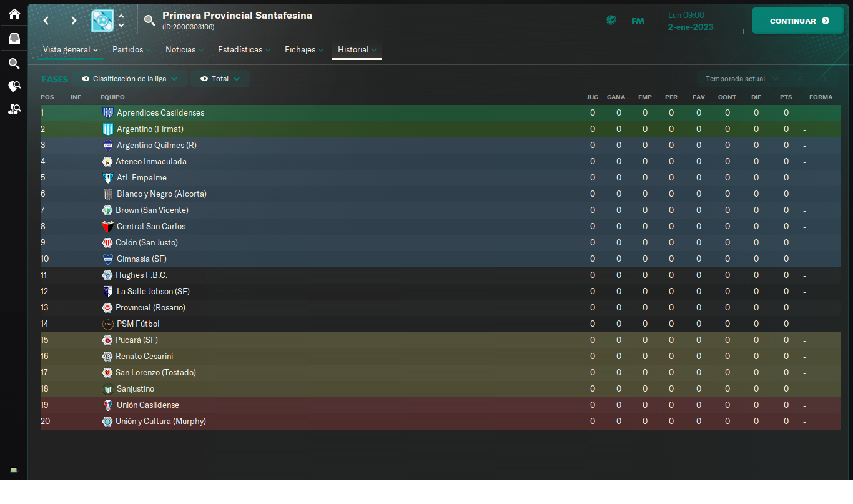Viewport: 853px width, 504px height.
Task: Click the FM logo icon
Action: click(638, 21)
